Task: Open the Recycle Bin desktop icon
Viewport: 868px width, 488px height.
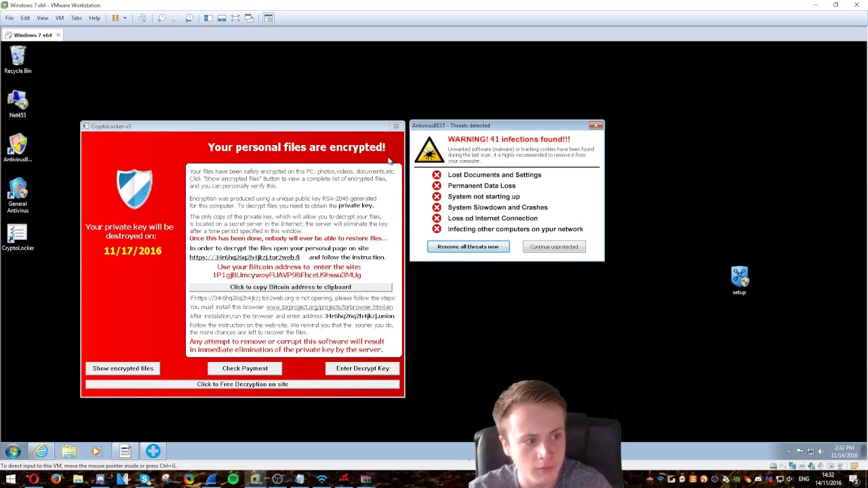Action: [x=18, y=60]
